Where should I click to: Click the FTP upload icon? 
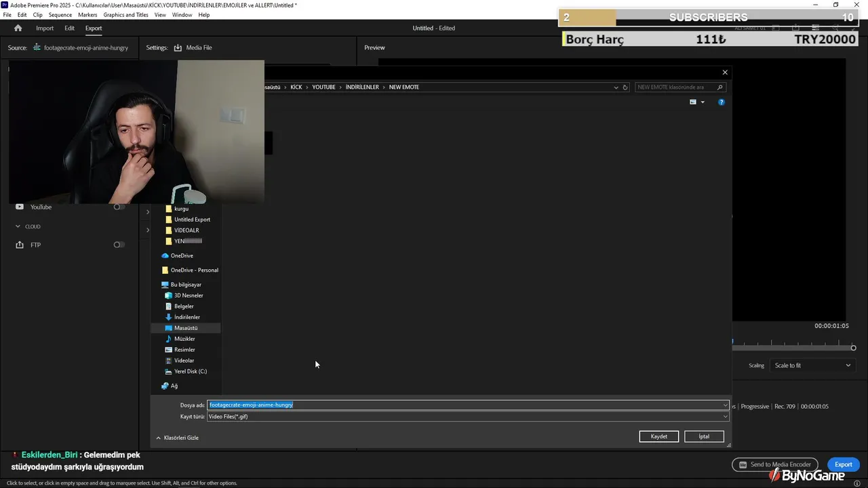pos(20,245)
